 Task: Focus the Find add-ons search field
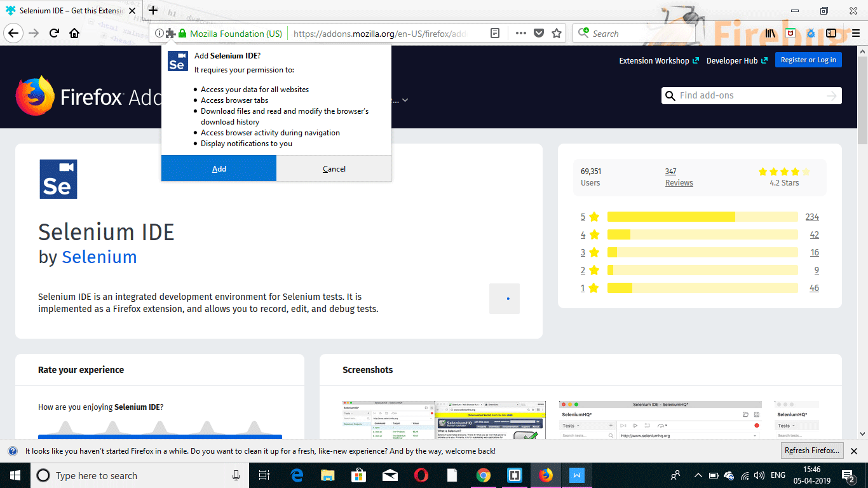click(x=751, y=96)
